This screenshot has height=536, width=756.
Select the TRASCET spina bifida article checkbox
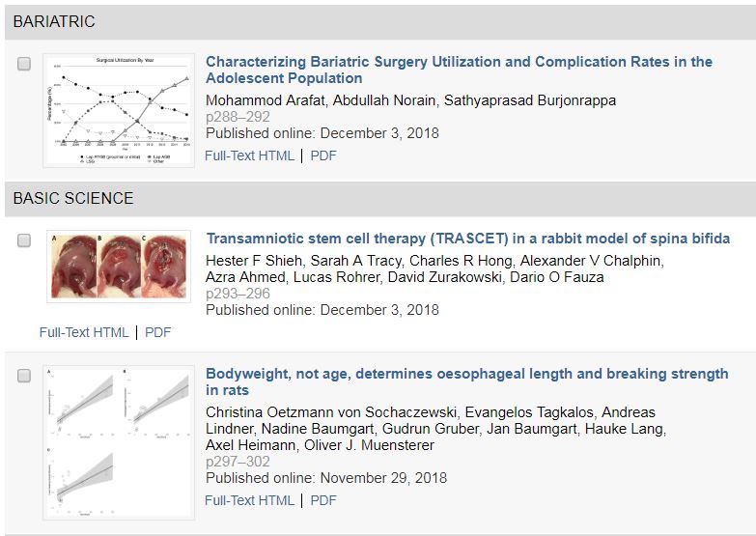click(x=24, y=240)
